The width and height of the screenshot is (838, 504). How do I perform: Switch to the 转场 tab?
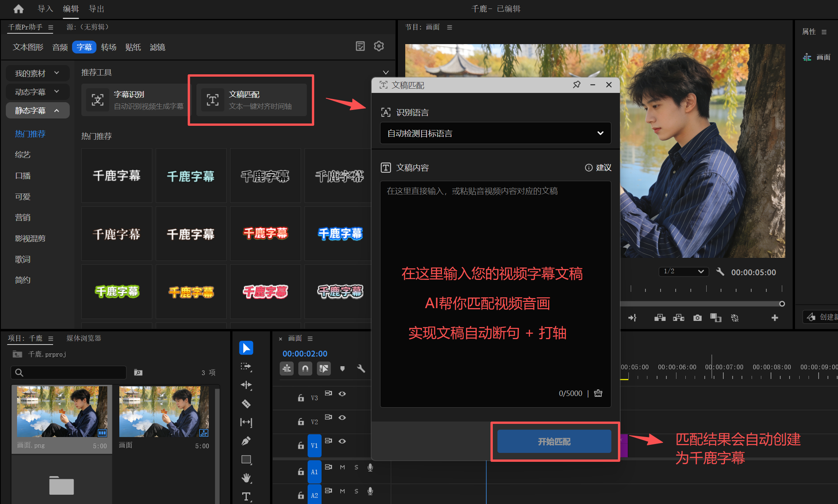pos(108,47)
